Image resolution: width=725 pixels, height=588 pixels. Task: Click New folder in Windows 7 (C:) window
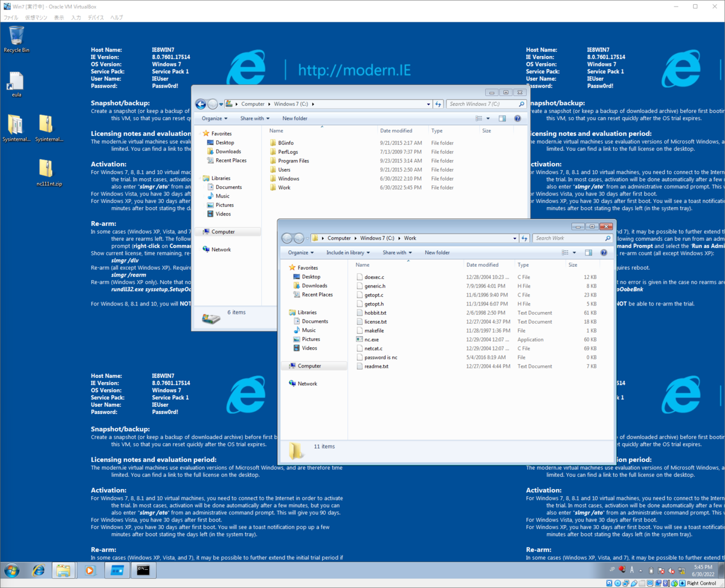point(295,118)
